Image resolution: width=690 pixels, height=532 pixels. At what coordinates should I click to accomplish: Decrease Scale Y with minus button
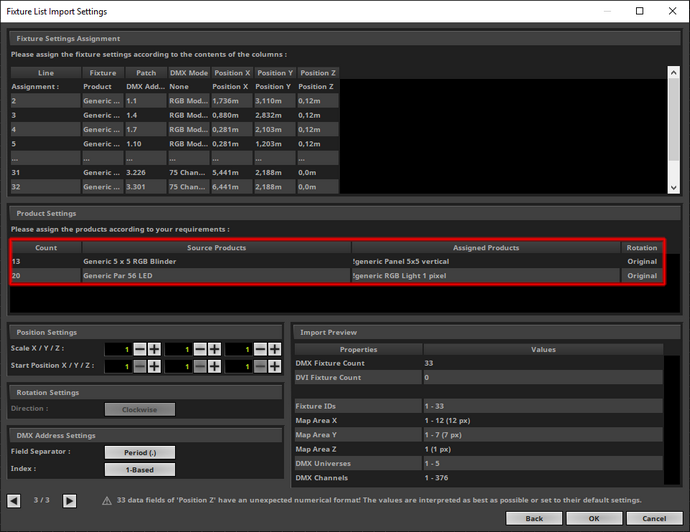coord(200,349)
